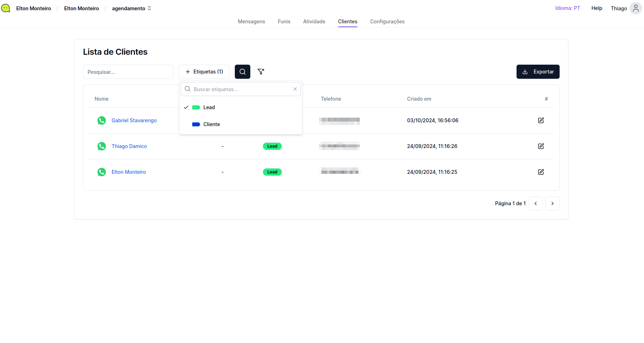Click WhatsApp icon beside Thiago Damico
Screen dimensions: 644x343
click(x=102, y=146)
